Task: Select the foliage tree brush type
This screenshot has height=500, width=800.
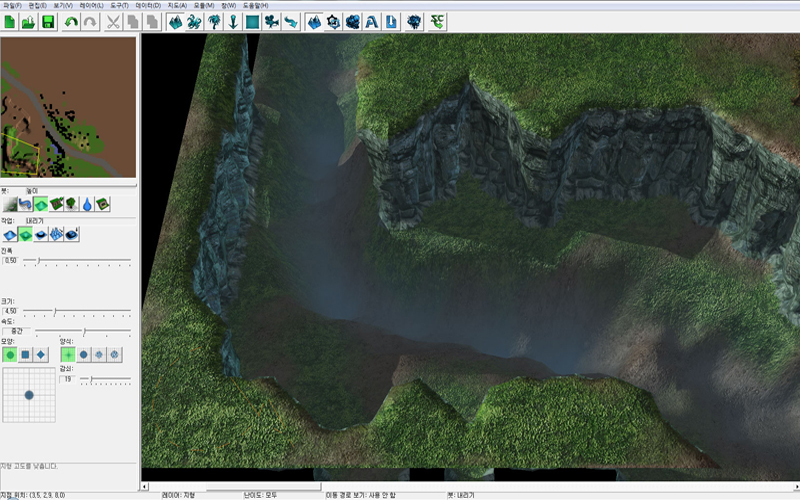Action: (x=72, y=205)
